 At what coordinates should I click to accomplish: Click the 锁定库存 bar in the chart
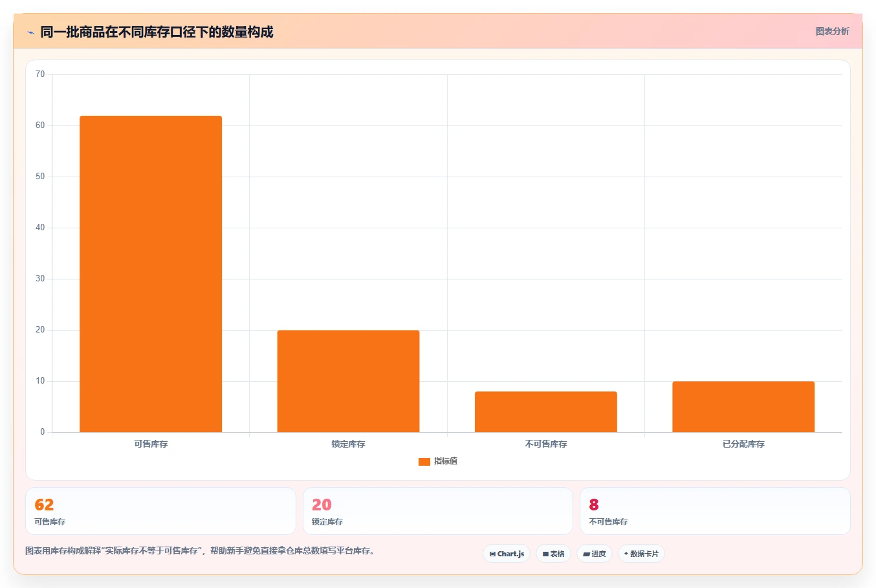click(x=348, y=381)
